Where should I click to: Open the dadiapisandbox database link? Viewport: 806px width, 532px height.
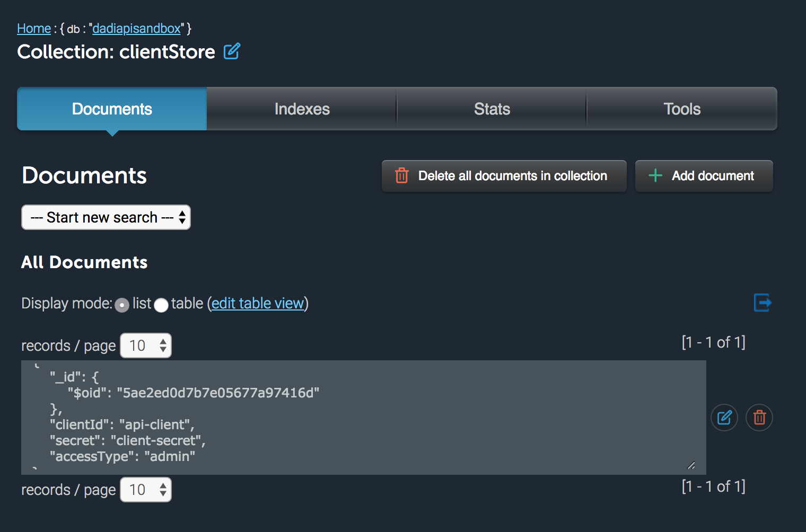click(x=136, y=29)
